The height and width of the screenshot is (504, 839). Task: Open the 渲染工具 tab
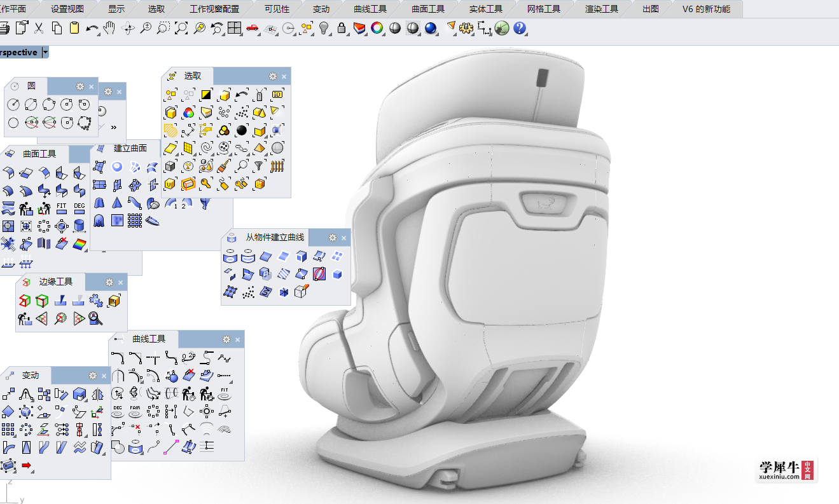602,9
